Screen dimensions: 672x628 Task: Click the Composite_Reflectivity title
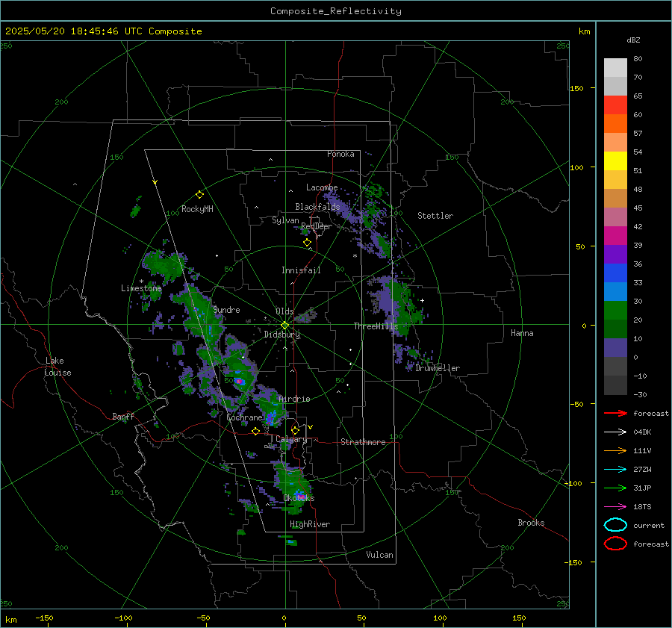pos(335,11)
